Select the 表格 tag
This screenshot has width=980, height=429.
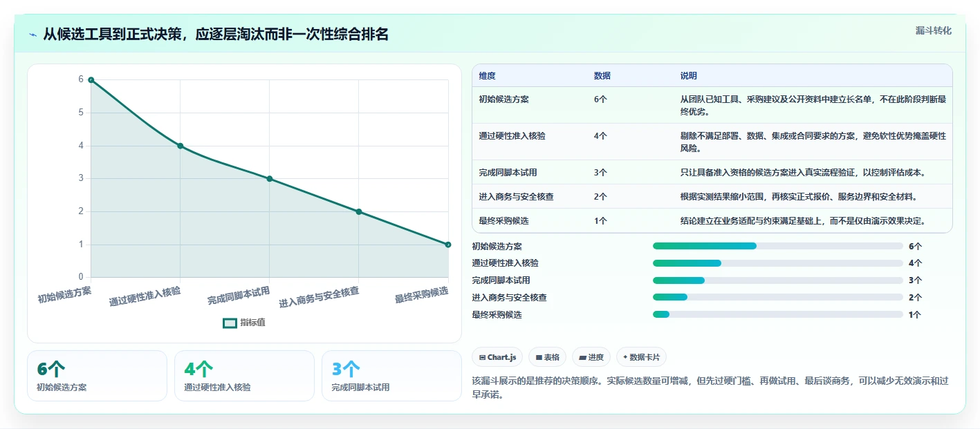click(x=547, y=357)
